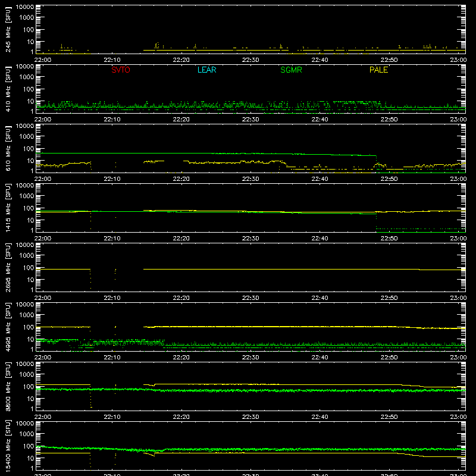
Task: Click 22:50 time label under 610 MHz panel
Action: [x=389, y=179]
